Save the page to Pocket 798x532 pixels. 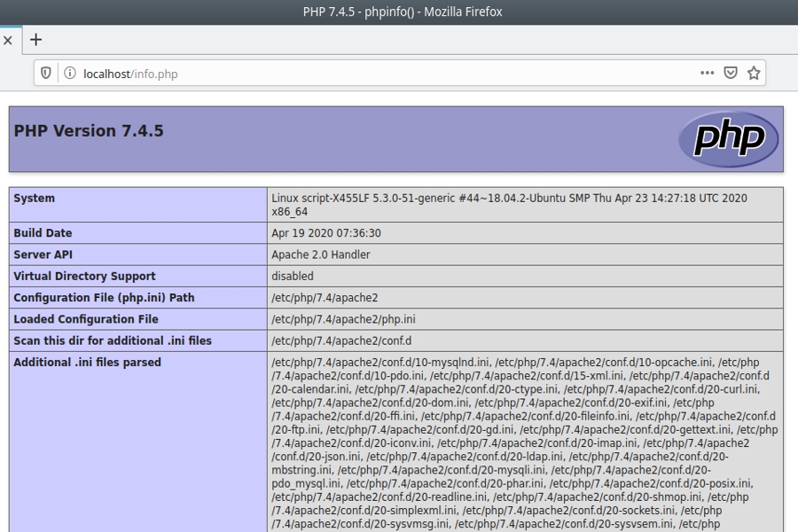pos(731,73)
